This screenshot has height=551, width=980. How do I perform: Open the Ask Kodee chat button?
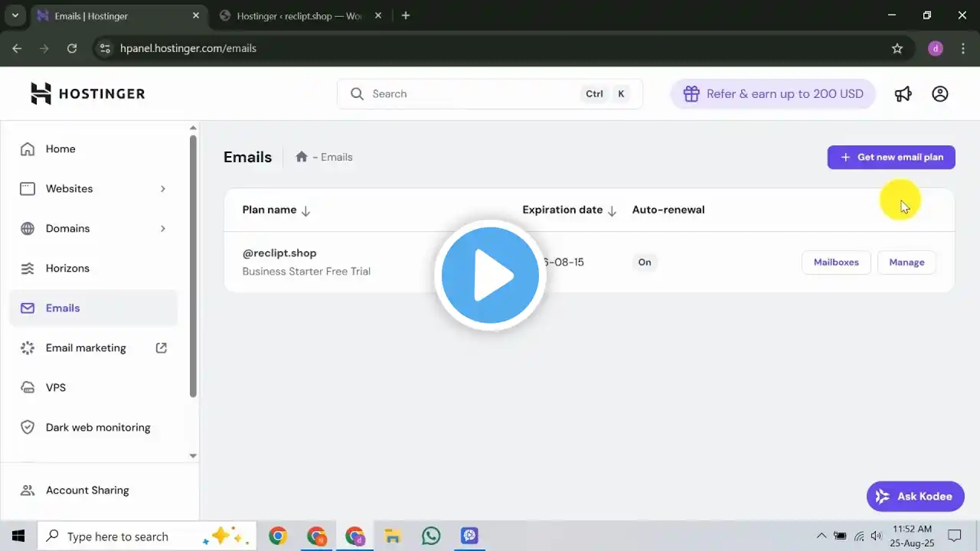[916, 497]
